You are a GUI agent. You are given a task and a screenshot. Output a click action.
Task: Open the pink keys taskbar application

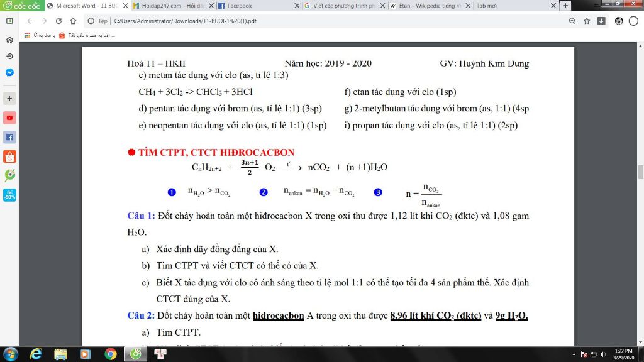(160, 354)
